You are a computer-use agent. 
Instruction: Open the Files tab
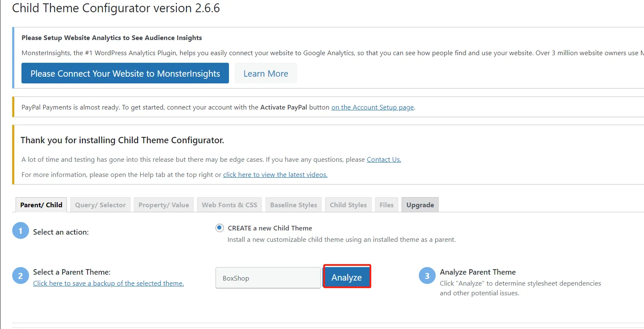pyautogui.click(x=386, y=205)
